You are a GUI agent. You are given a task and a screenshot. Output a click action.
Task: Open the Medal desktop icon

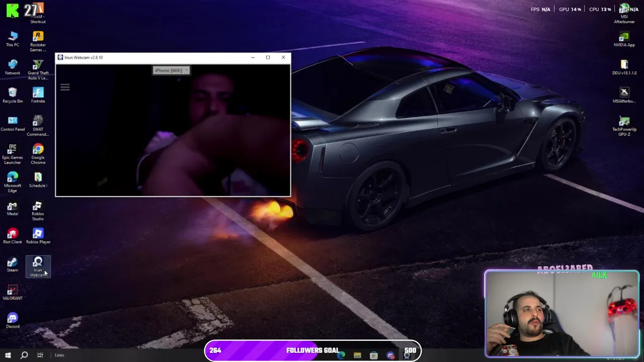[x=13, y=208]
